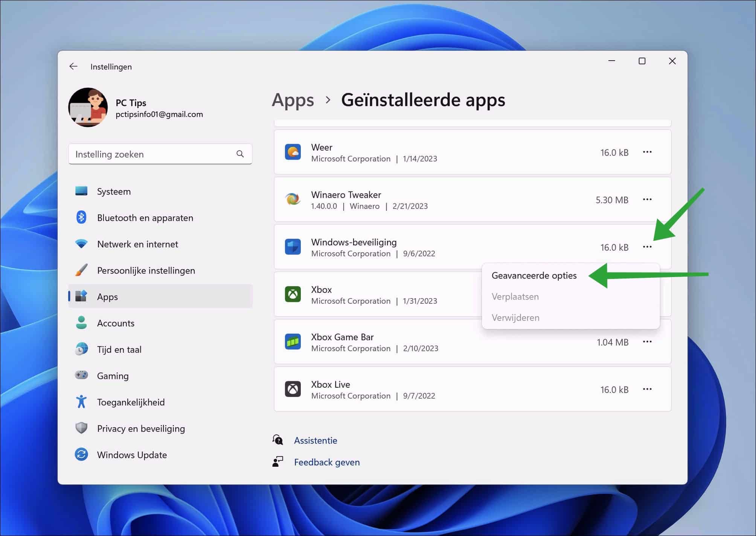Open the Assistentie help link
The width and height of the screenshot is (756, 536).
[316, 440]
